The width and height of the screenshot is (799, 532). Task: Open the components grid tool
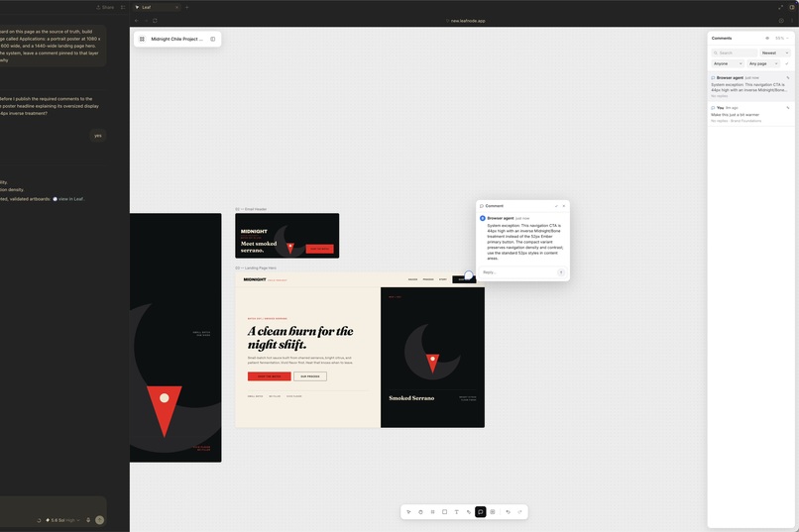click(x=493, y=512)
